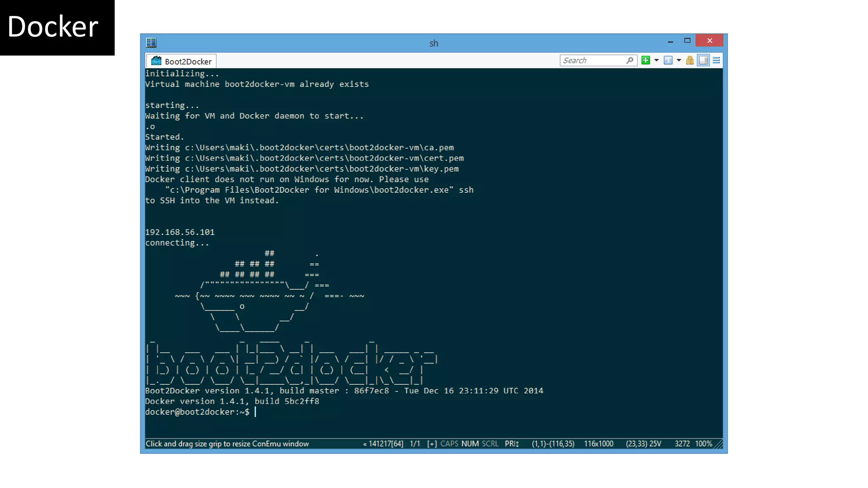
Task: Click the 116x1000 buffer size status
Action: (598, 444)
